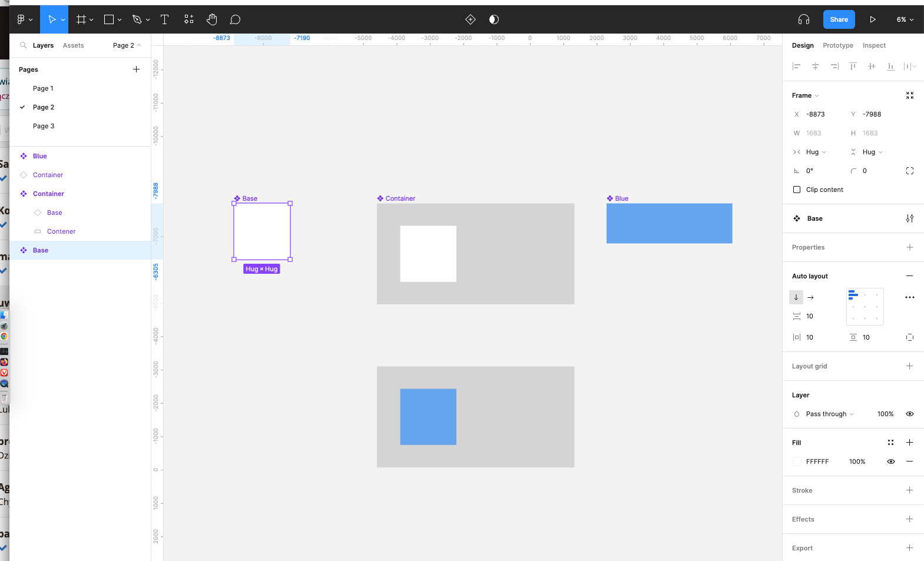Open independent corners icon
The width and height of the screenshot is (924, 561).
[x=910, y=171]
